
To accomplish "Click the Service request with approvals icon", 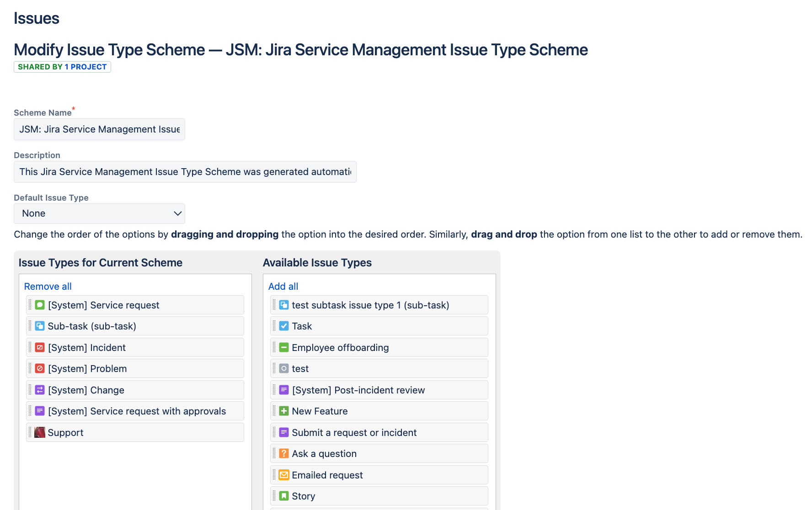I will pyautogui.click(x=40, y=411).
